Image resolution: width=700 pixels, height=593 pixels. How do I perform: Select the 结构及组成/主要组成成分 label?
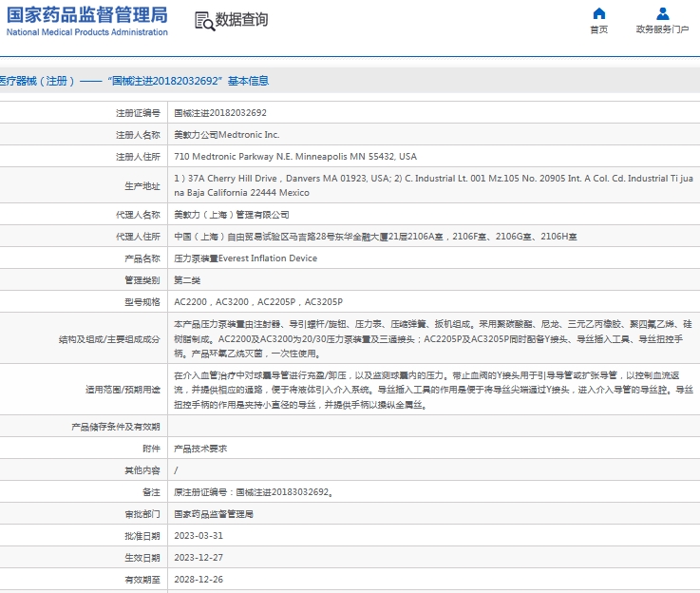click(109, 339)
